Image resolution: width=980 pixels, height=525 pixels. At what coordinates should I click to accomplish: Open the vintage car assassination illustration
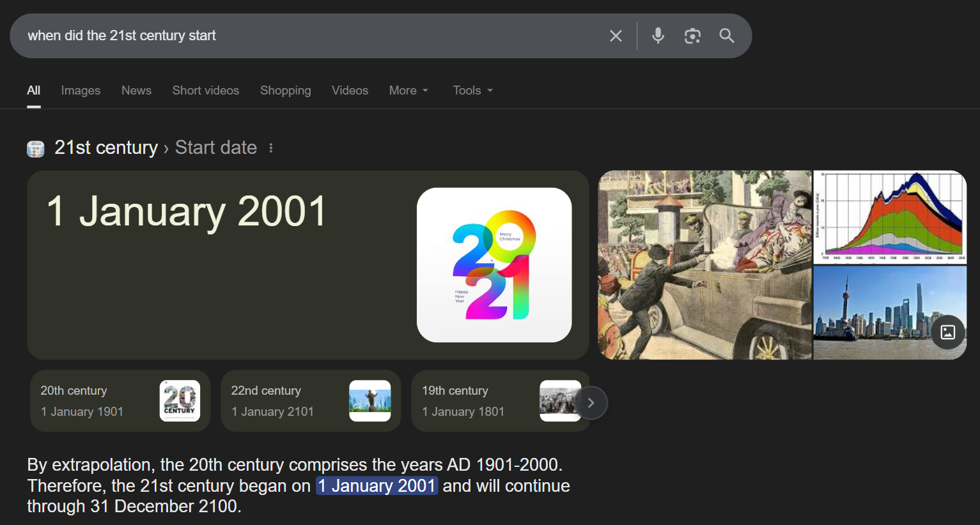click(704, 265)
